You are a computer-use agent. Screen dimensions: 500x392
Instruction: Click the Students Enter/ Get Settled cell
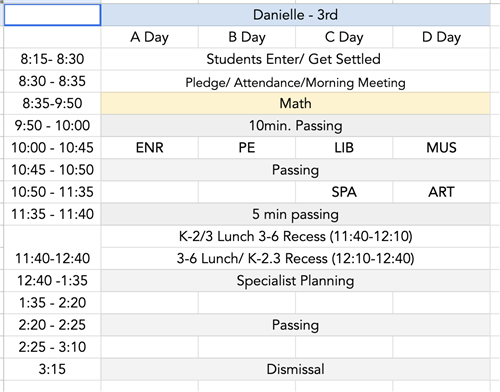(295, 59)
